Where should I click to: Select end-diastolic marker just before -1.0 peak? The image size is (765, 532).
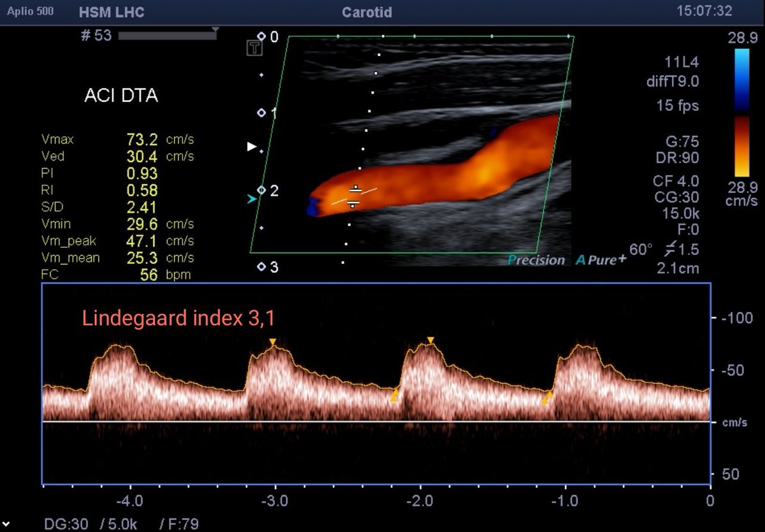click(546, 398)
